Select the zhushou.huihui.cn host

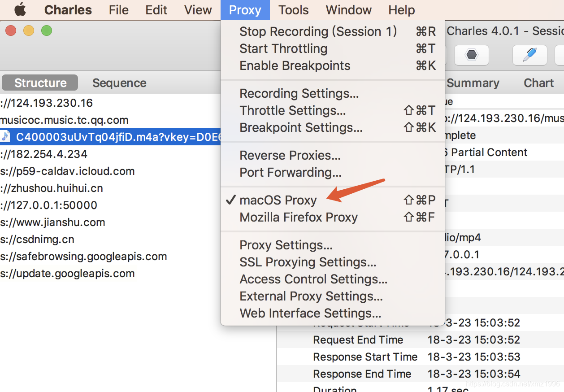pos(52,188)
